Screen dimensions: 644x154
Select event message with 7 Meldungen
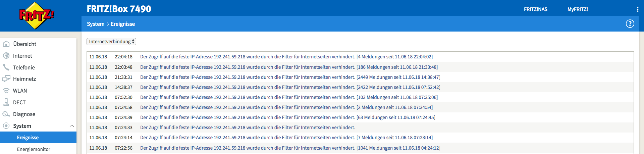tap(286, 138)
